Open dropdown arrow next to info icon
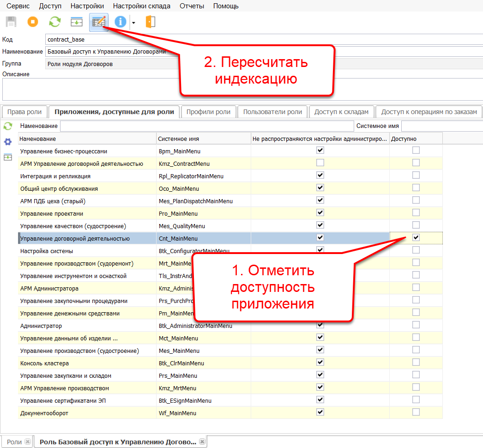Screen dimensions: 483x448 [x=133, y=22]
